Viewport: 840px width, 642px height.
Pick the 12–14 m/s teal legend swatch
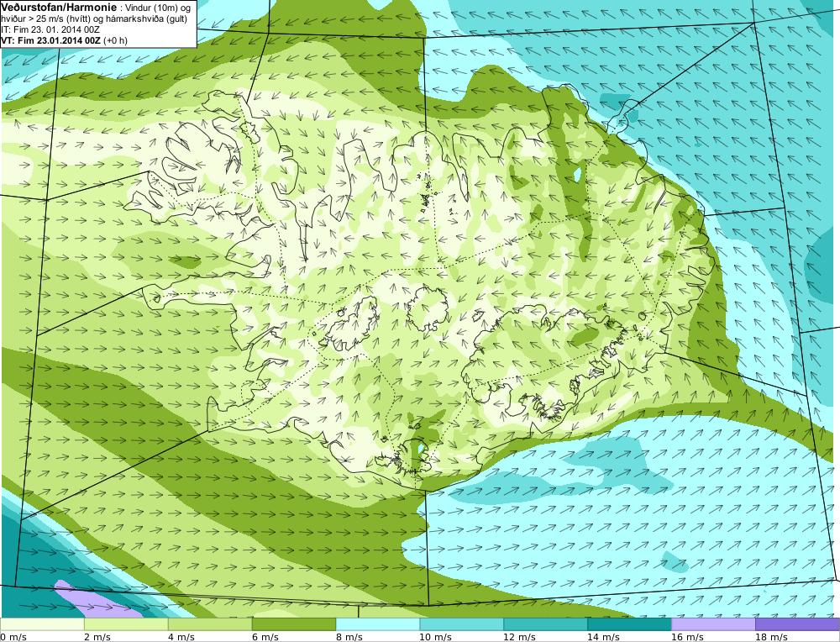tap(545, 624)
